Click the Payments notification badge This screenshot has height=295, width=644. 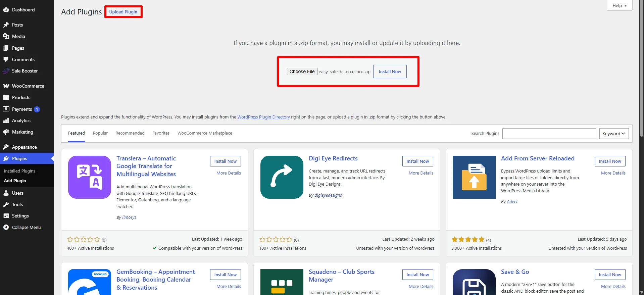[37, 109]
